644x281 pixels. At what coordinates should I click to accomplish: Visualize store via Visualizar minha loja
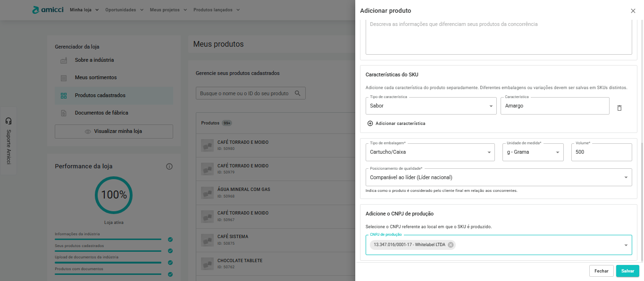pyautogui.click(x=114, y=132)
